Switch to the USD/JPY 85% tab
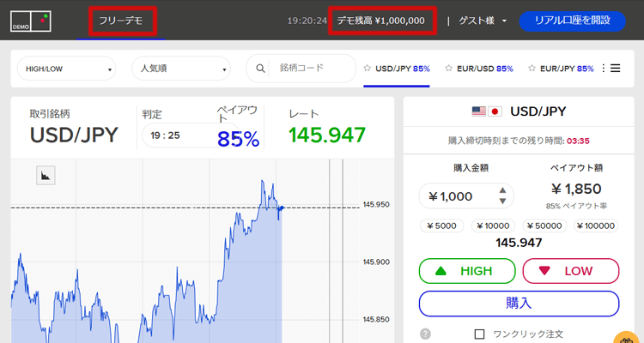Screen dimensions: 644x343 (397, 69)
